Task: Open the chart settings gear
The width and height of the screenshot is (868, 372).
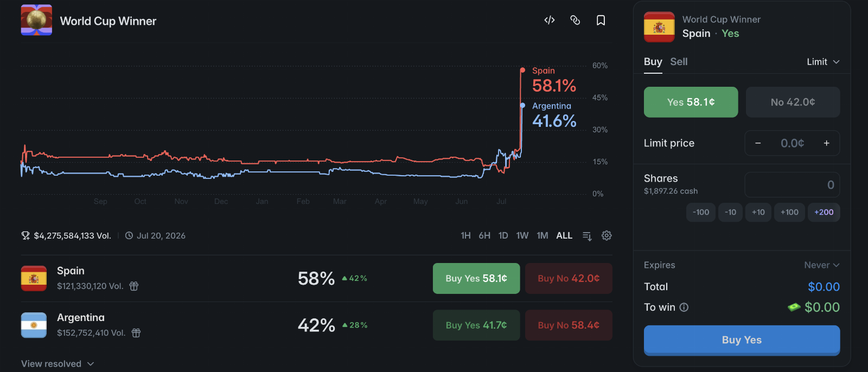Action: pyautogui.click(x=607, y=235)
